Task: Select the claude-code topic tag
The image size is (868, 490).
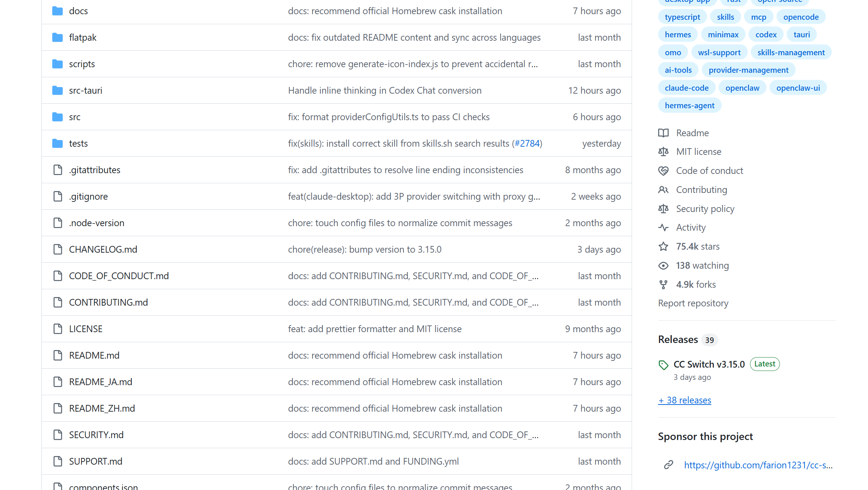Action: click(x=687, y=88)
